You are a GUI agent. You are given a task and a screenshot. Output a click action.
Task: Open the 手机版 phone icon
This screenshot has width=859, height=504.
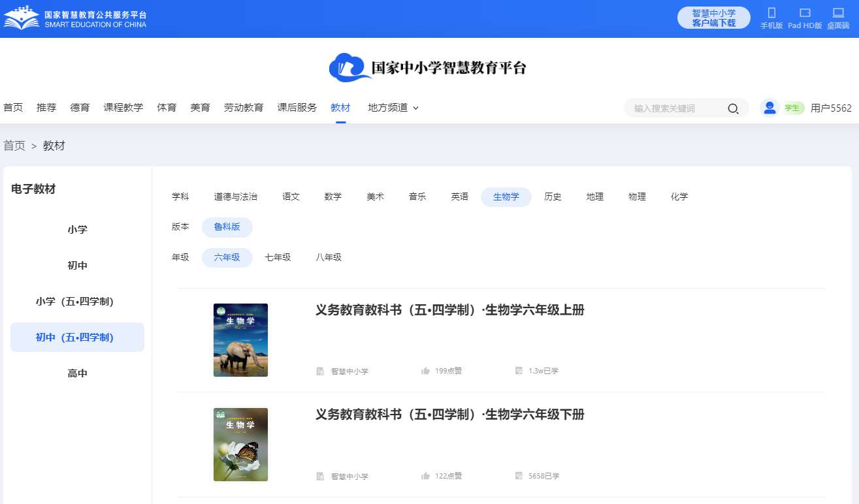pyautogui.click(x=771, y=12)
